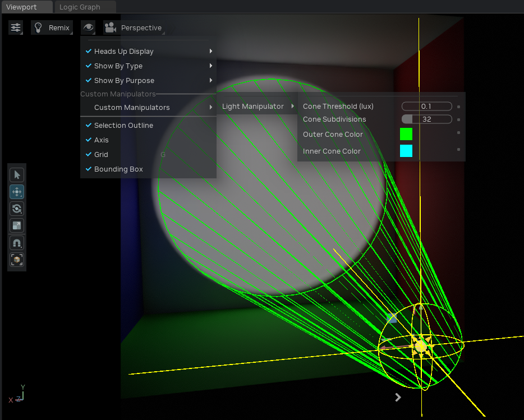Select the Move tool
Screen dimensions: 524x420
coord(17,192)
